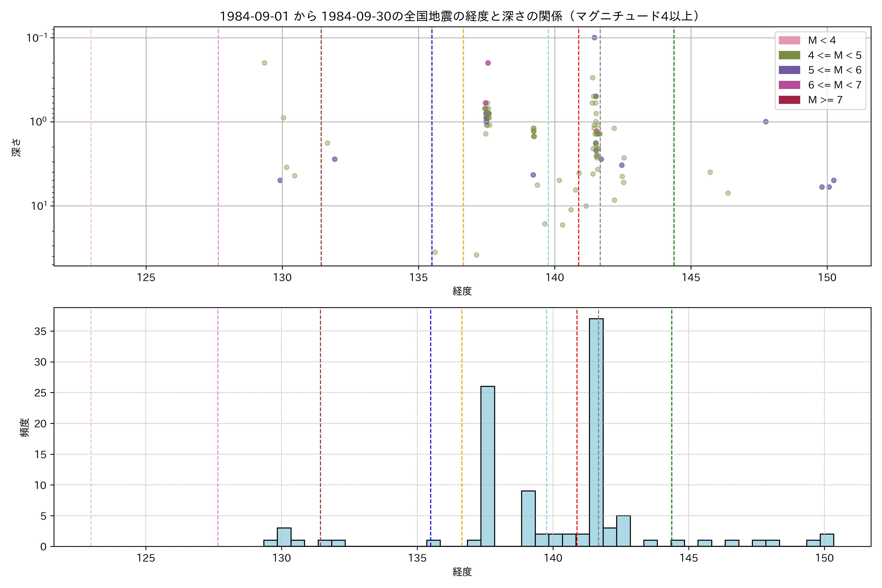Click the purple 5 <= M < 6 legend swatch
The height and width of the screenshot is (588, 882).
coord(789,70)
